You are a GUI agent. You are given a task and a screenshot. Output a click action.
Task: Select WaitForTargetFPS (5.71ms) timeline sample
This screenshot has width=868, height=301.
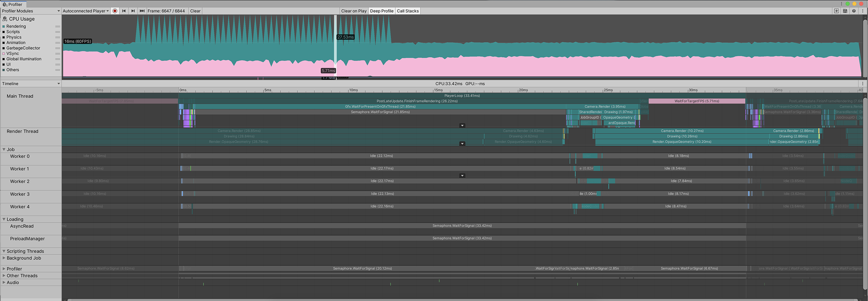coord(697,101)
